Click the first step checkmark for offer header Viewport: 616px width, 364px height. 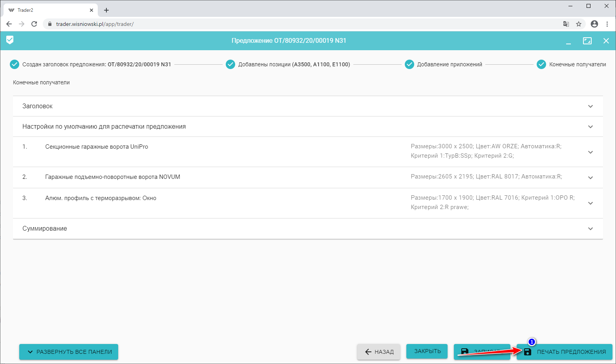tap(15, 64)
